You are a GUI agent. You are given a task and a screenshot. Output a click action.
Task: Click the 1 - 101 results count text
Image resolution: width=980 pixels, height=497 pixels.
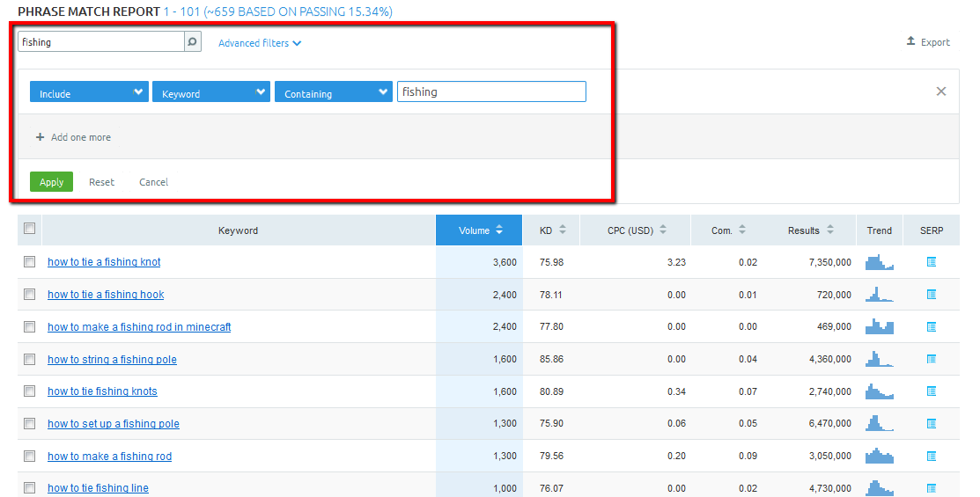click(182, 11)
